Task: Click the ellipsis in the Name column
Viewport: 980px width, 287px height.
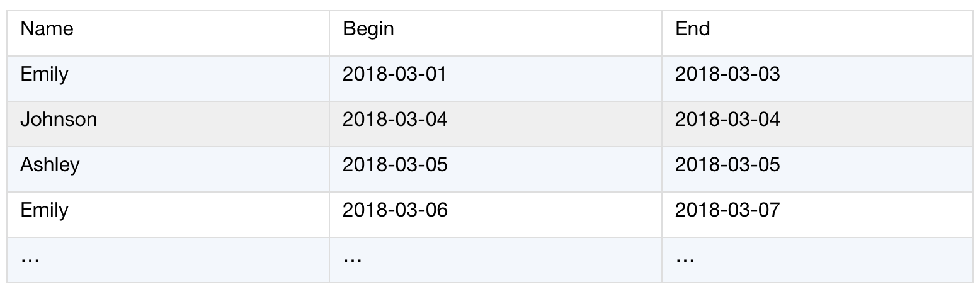Action: tap(30, 259)
